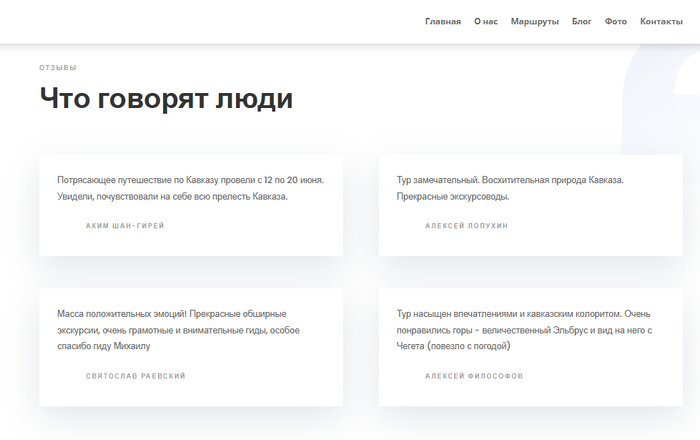
Task: Click the line Масса положительных эмоций
Action: pyautogui.click(x=172, y=313)
